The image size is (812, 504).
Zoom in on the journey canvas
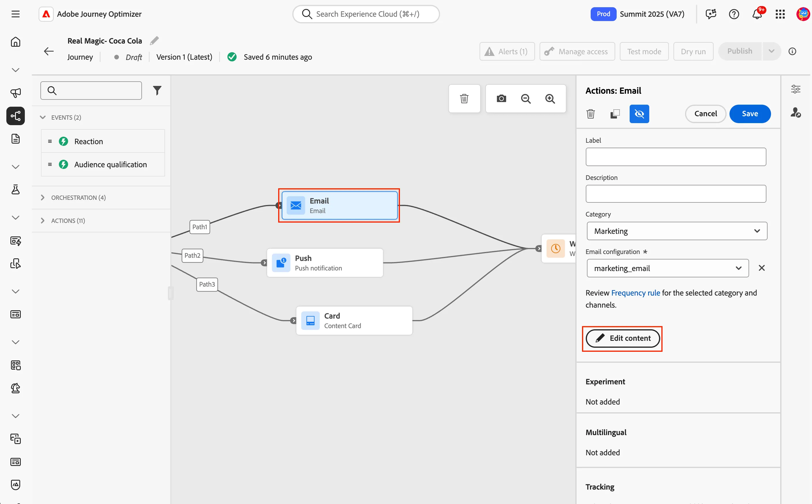[x=550, y=99]
